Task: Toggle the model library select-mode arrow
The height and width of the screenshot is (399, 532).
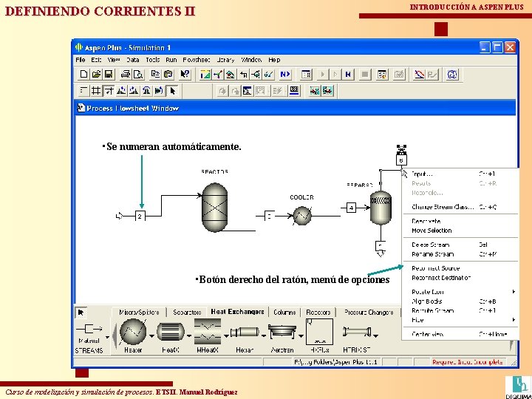Action: coord(81,313)
